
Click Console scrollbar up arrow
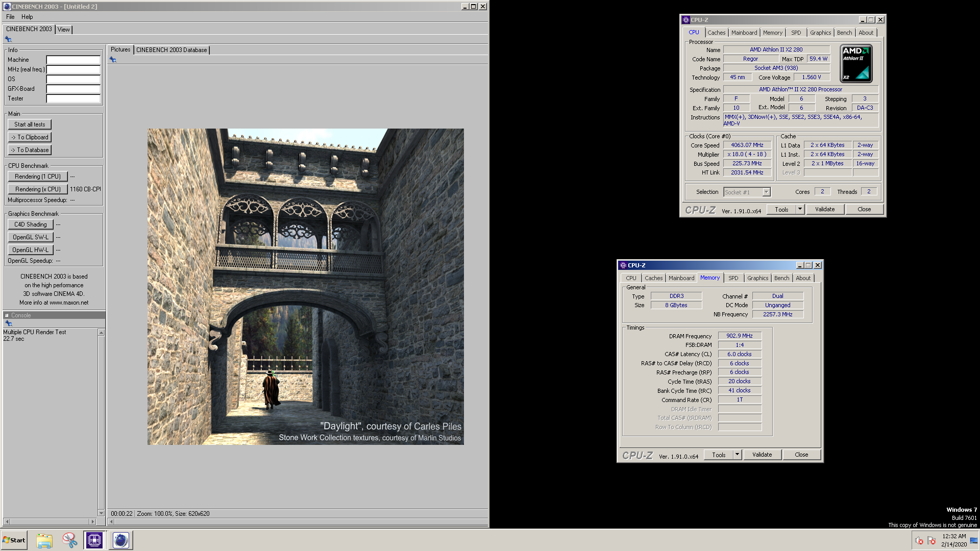click(x=101, y=333)
